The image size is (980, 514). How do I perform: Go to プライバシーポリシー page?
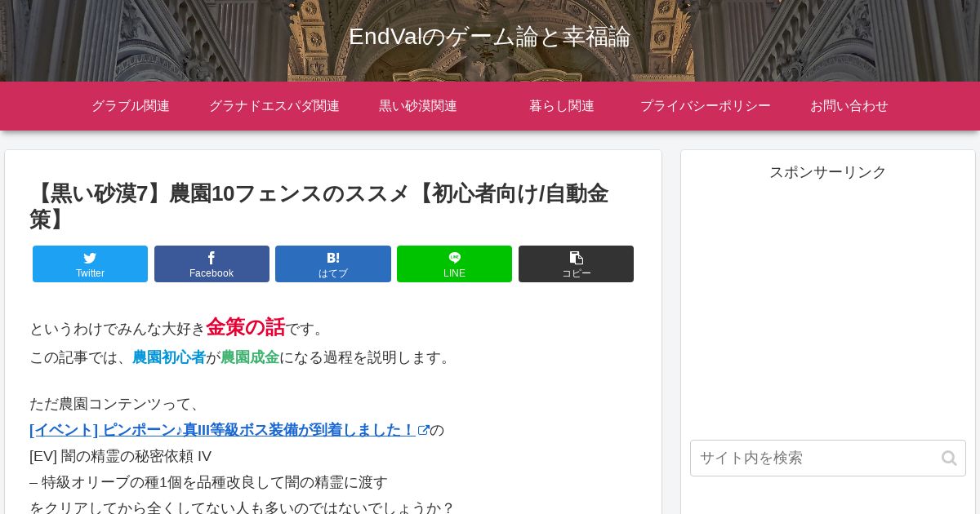[x=706, y=106]
